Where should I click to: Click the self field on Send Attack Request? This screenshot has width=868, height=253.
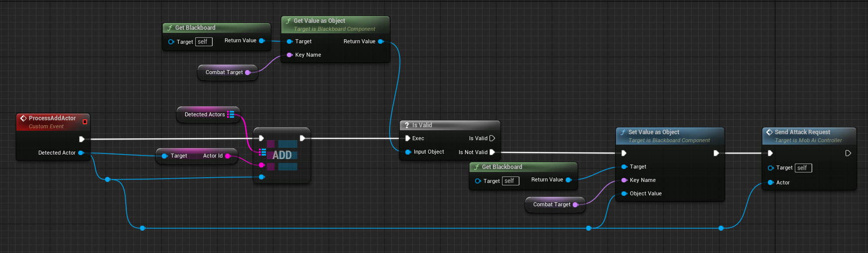[803, 168]
